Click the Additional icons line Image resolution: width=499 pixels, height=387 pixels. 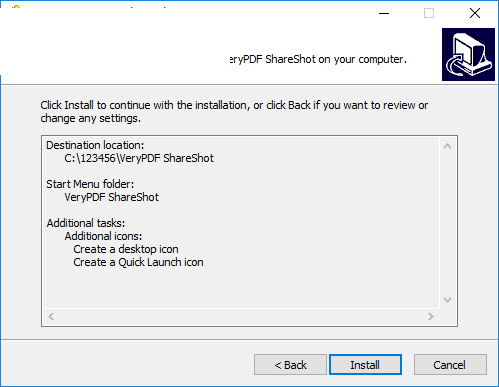[x=103, y=236]
